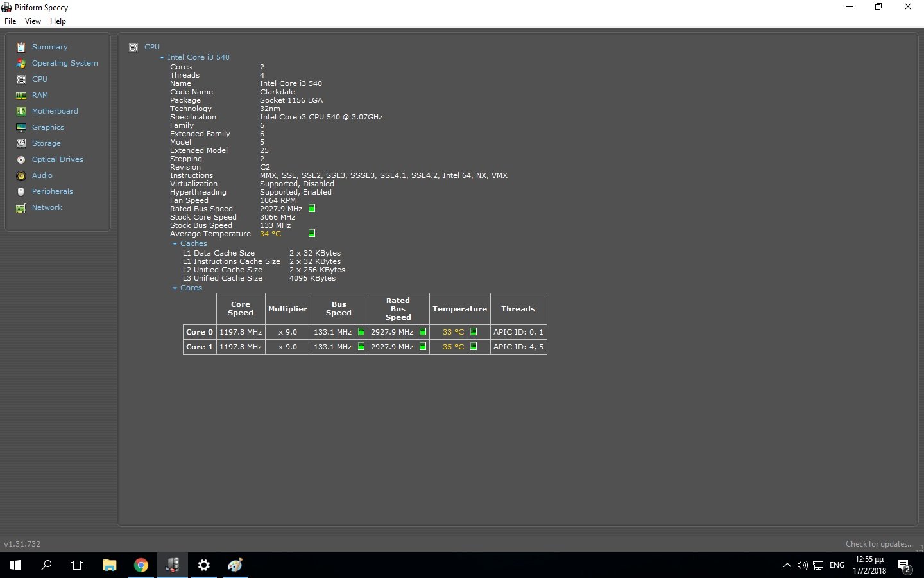
Task: Open the RAM section
Action: [40, 95]
